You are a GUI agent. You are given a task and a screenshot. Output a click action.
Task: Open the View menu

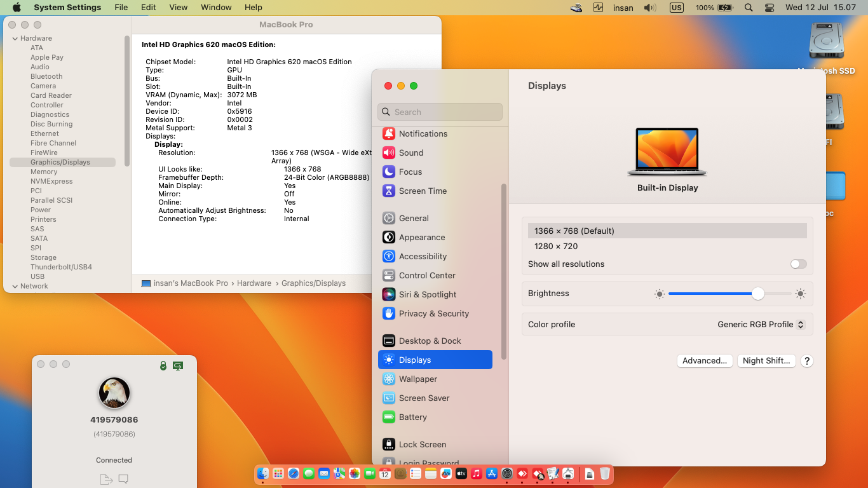point(179,8)
